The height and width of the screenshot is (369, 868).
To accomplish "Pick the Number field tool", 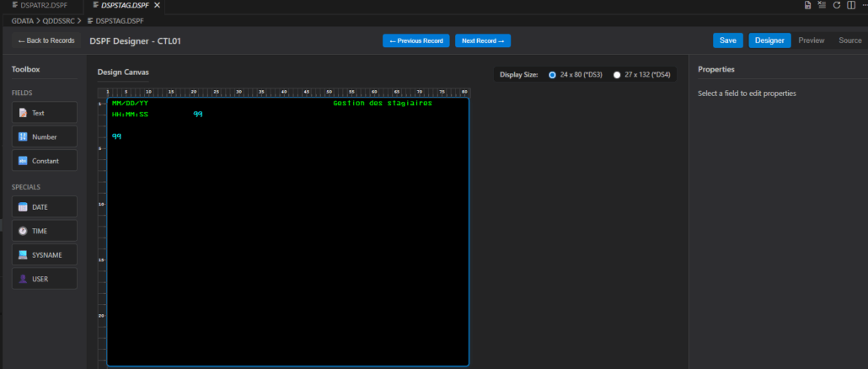I will (44, 136).
